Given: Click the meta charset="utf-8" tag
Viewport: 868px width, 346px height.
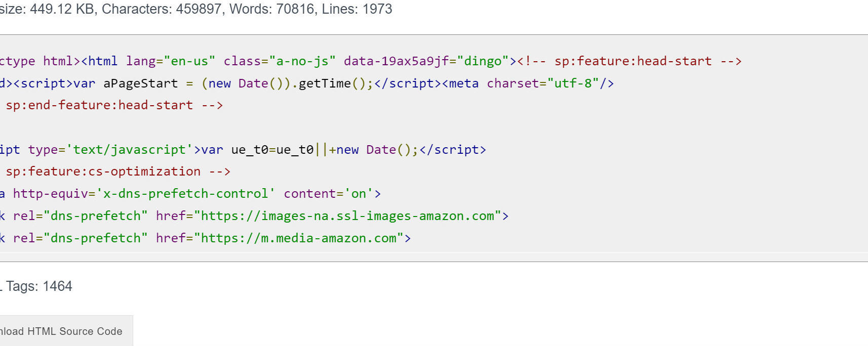Looking at the screenshot, I should point(528,83).
